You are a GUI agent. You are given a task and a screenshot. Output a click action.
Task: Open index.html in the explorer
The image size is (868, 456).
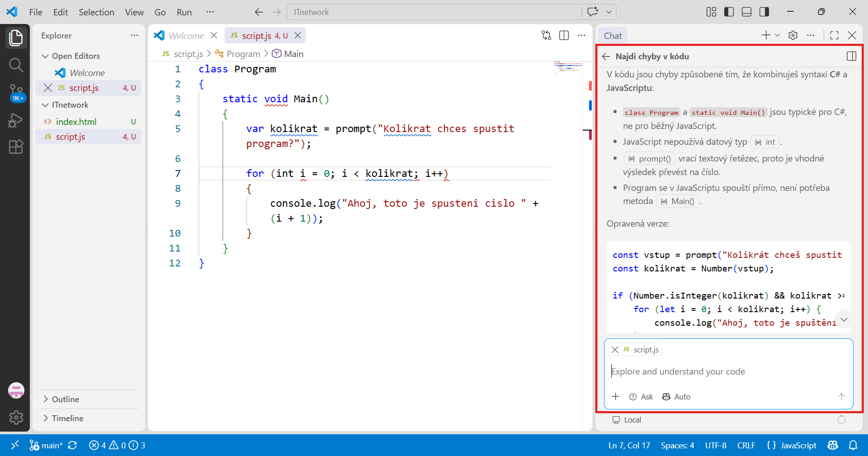click(x=89, y=122)
